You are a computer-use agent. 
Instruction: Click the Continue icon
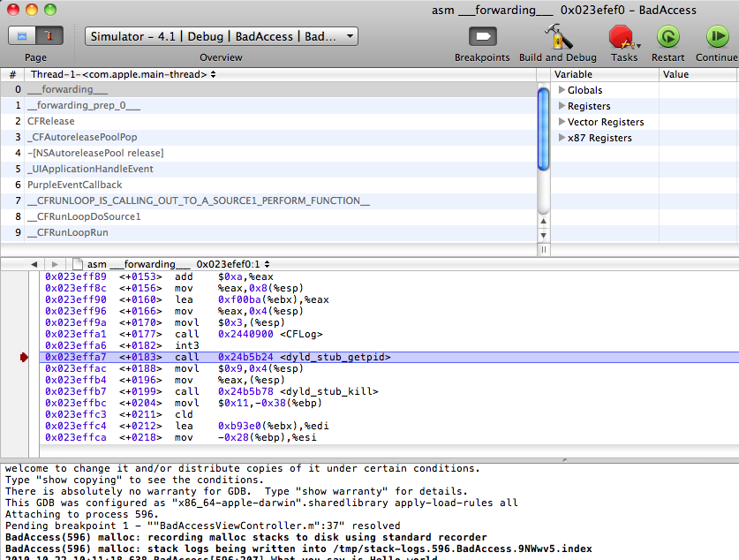[x=717, y=37]
